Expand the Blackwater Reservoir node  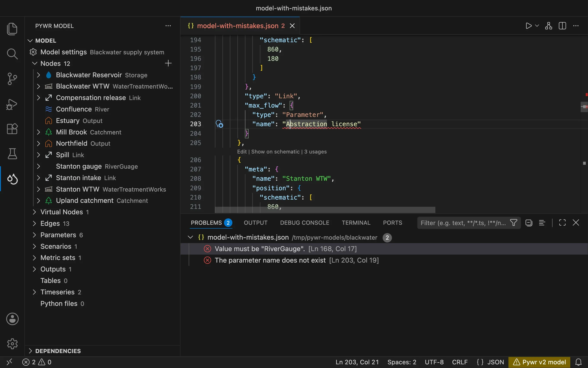pos(38,75)
